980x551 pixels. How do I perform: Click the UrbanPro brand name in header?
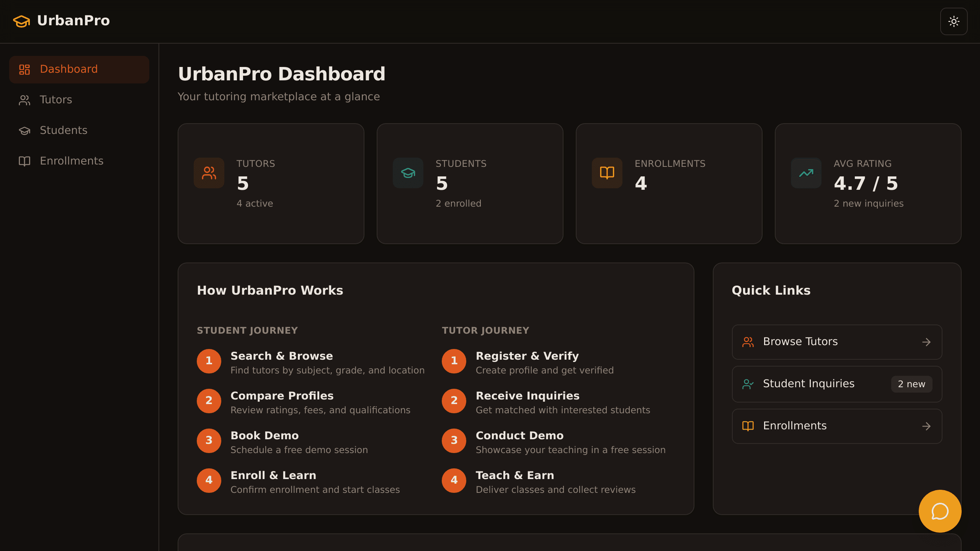tap(73, 21)
